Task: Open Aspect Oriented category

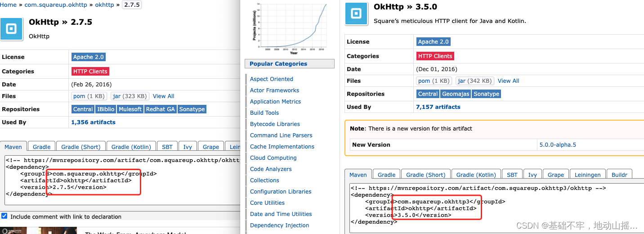Action: (x=272, y=79)
